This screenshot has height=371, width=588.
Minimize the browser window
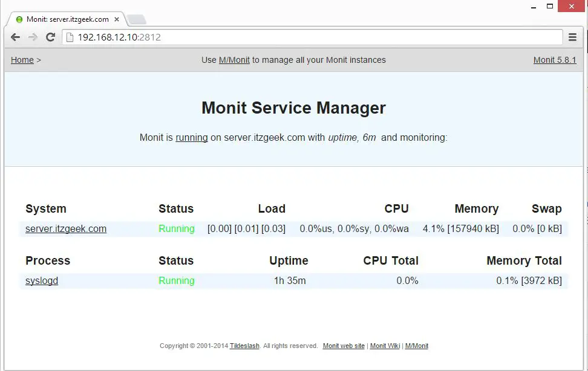coord(533,7)
